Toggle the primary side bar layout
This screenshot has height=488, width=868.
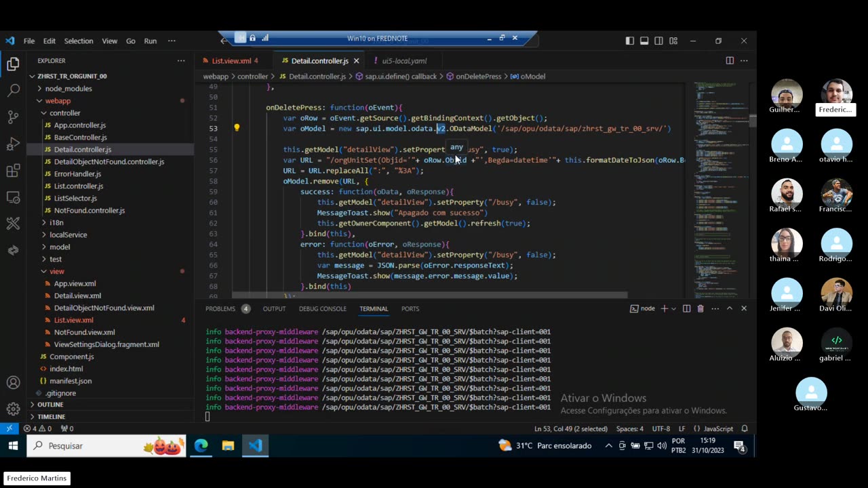630,41
